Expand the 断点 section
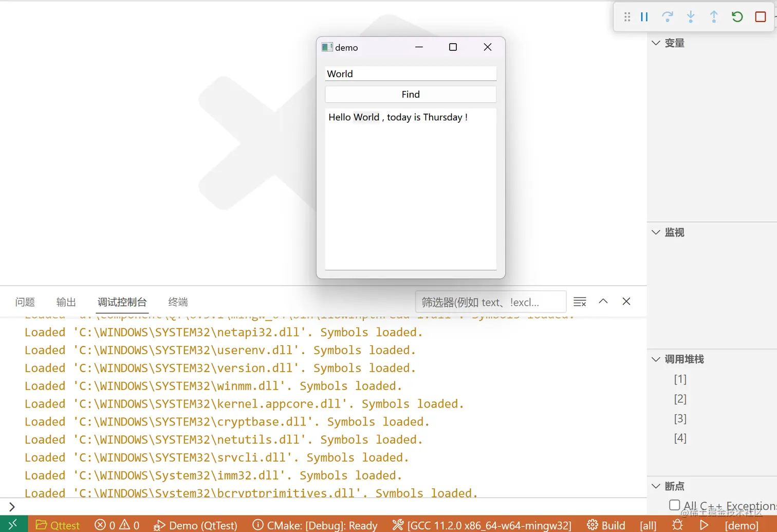 click(x=656, y=486)
